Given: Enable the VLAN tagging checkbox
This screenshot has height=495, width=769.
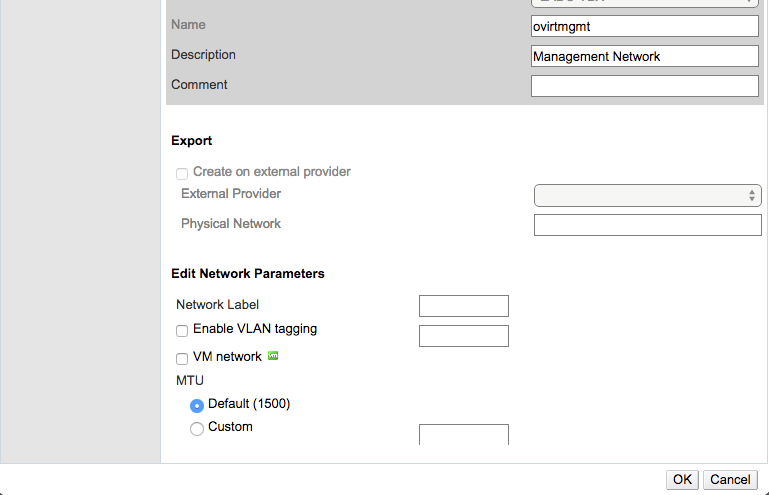Looking at the screenshot, I should point(182,330).
